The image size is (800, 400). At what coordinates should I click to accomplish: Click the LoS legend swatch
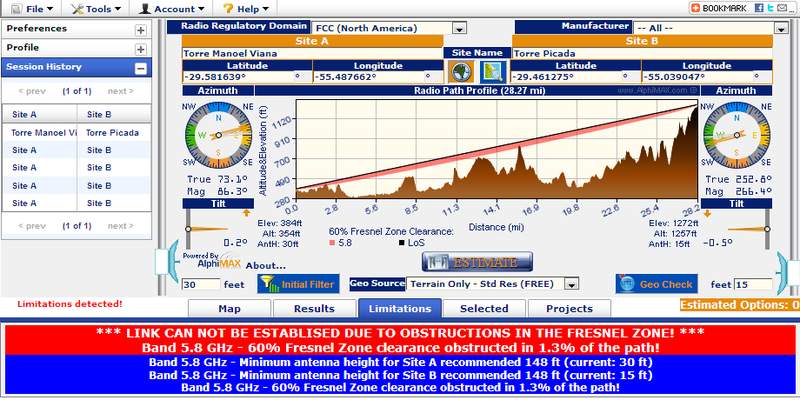(x=402, y=243)
